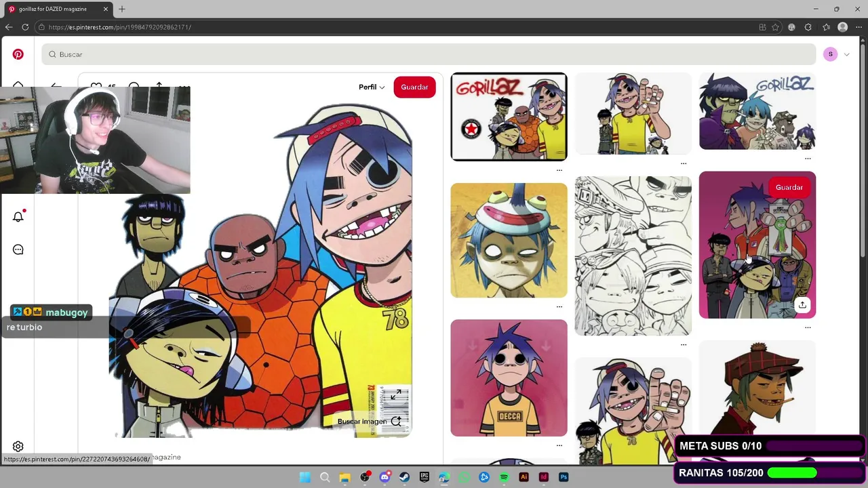
Task: Open Epic Games launcher from taskbar
Action: tap(424, 477)
